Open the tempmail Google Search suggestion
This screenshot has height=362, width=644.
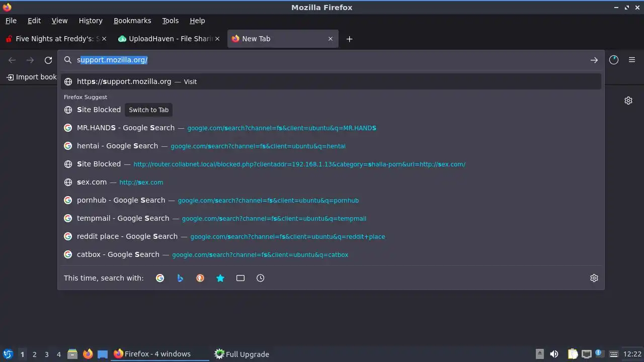click(331, 218)
